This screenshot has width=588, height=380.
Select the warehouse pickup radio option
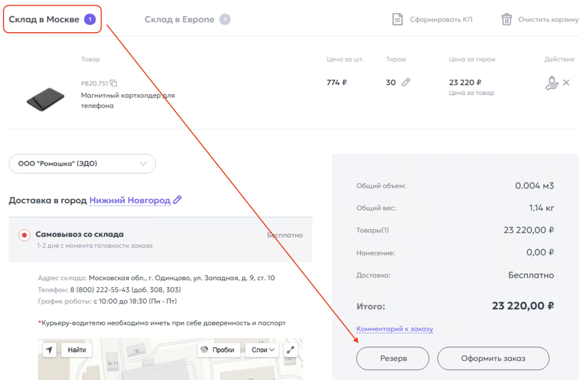click(x=25, y=235)
